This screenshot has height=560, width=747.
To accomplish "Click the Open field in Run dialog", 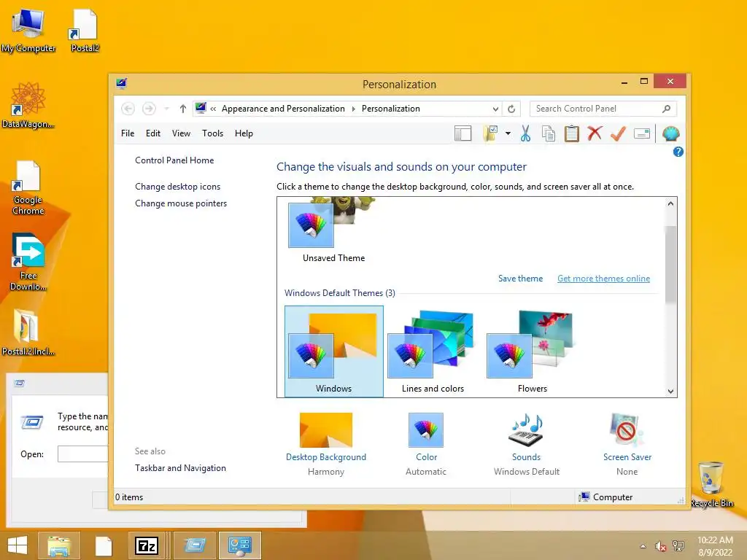I will 83,454.
